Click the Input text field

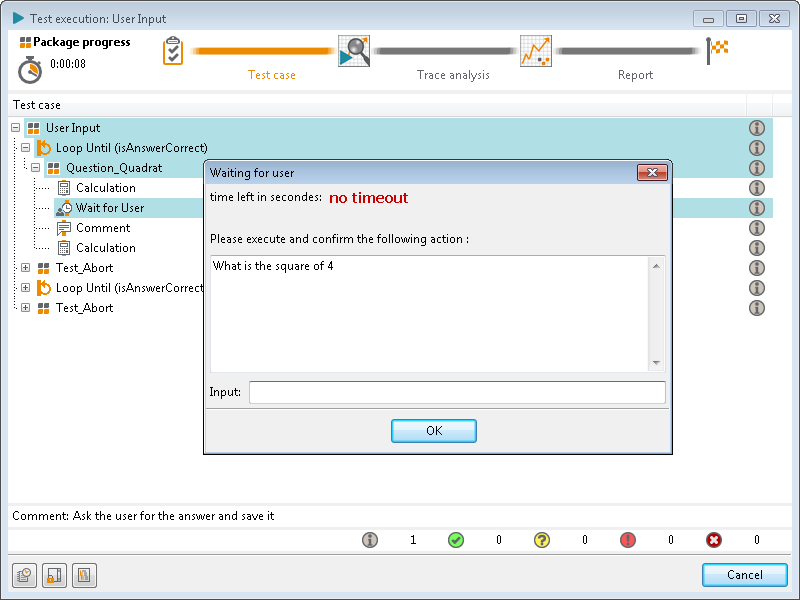coord(457,392)
